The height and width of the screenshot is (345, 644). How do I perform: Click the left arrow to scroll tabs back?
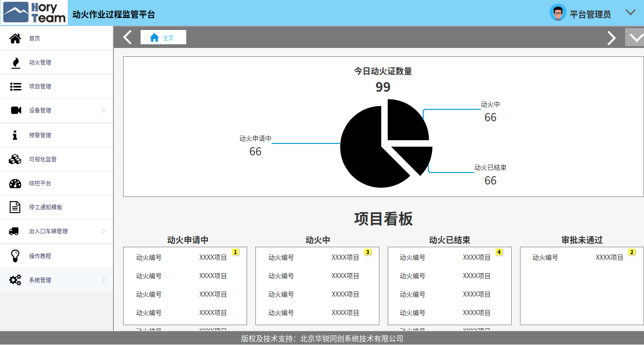pos(128,37)
